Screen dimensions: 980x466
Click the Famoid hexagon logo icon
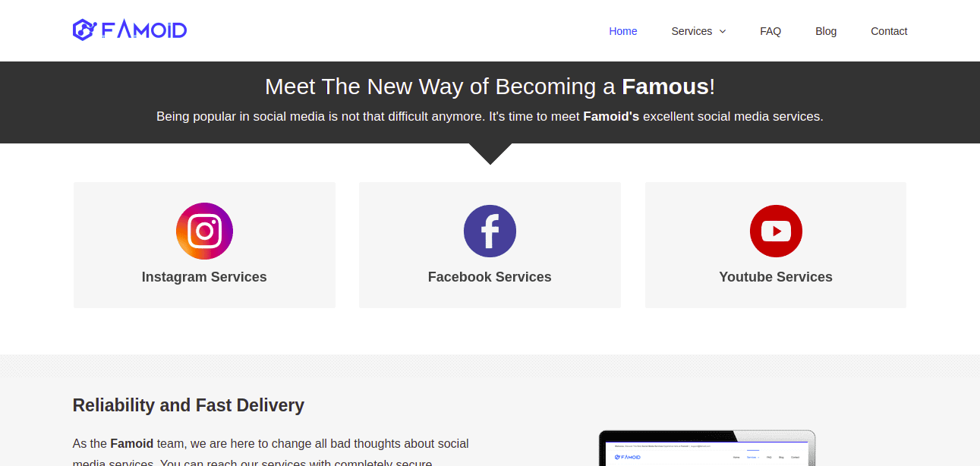83,30
